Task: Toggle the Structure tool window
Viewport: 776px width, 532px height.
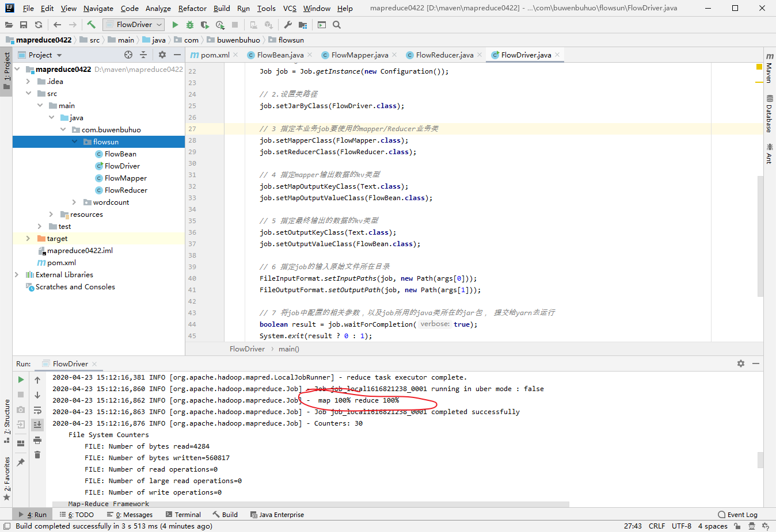Action: pyautogui.click(x=6, y=422)
